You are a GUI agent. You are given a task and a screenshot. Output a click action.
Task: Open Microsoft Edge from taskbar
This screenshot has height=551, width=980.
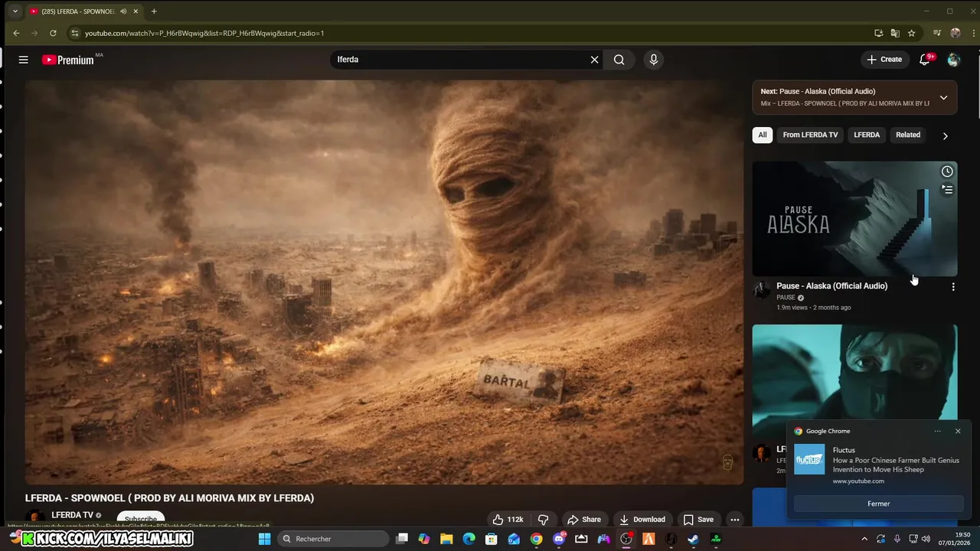(469, 539)
